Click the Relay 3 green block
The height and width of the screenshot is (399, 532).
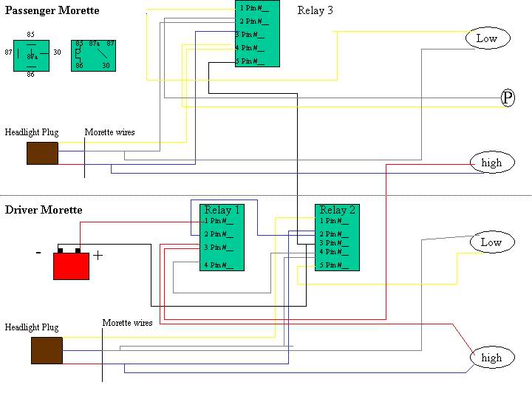(x=258, y=33)
